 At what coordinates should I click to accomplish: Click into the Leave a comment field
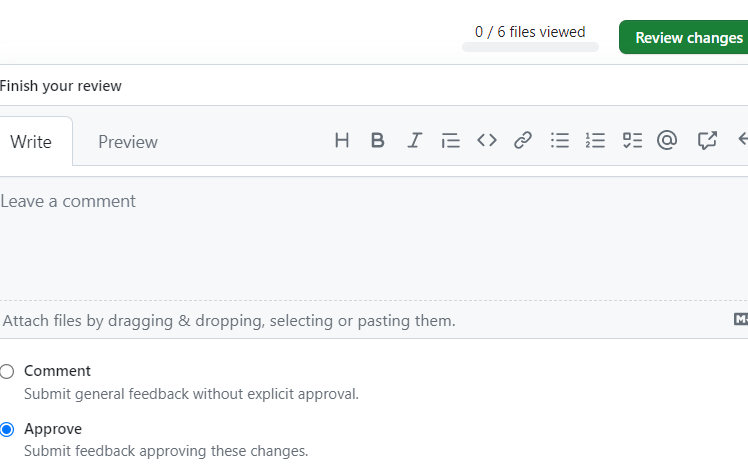(374, 238)
